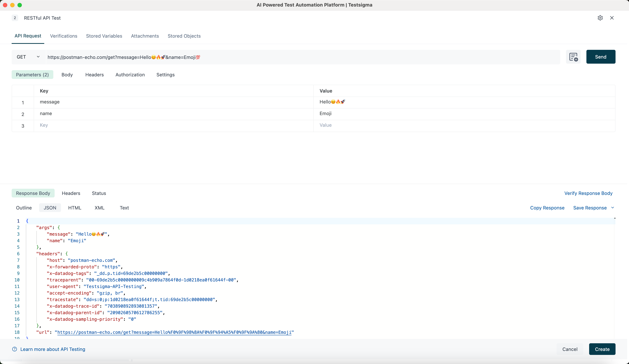Click the postman-echo URL in the response

tap(175, 332)
